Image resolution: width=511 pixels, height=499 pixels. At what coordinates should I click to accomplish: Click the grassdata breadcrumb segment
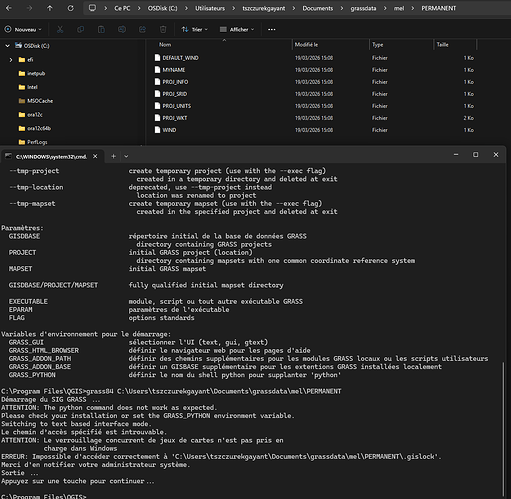pyautogui.click(x=363, y=8)
